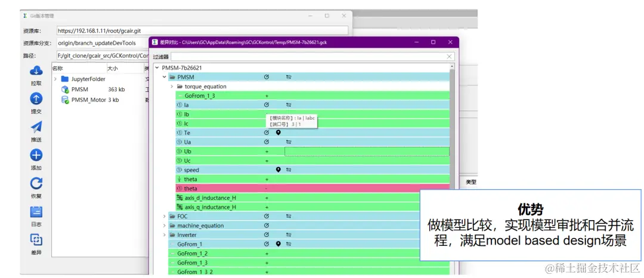644x278 pixels.
Task: Expand the machine_equation folder node
Action: point(165,226)
